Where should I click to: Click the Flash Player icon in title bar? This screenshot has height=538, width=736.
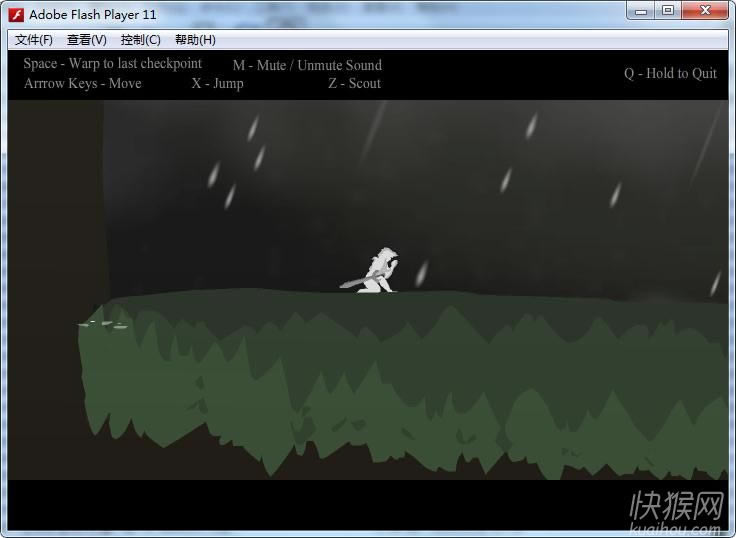16,14
